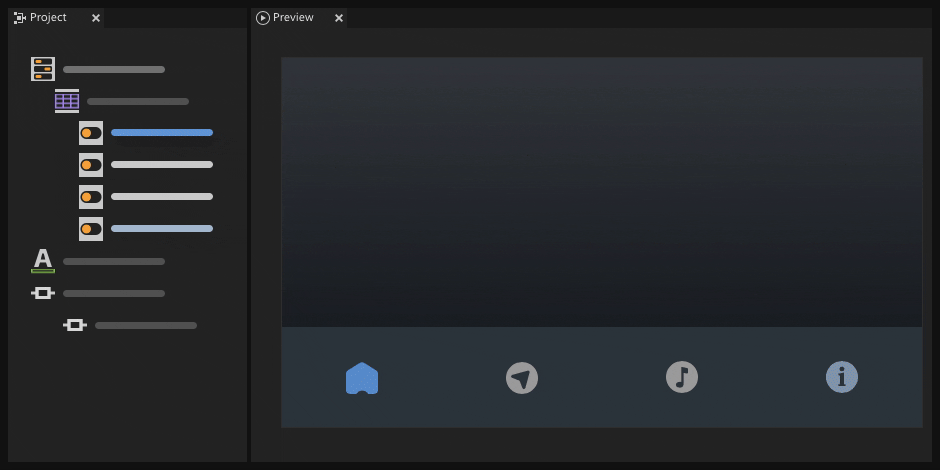Click the label beside the grid icon
Viewport: 940px width, 470px height.
(138, 101)
